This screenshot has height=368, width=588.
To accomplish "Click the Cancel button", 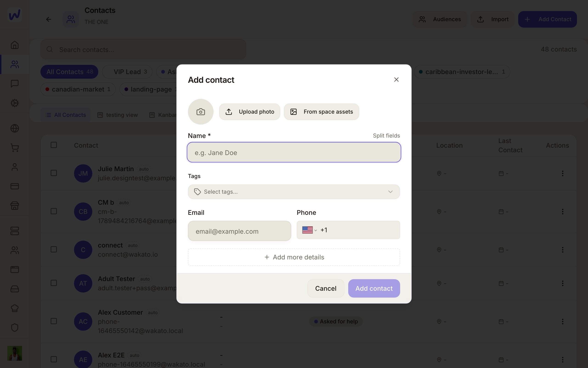I will tap(326, 288).
